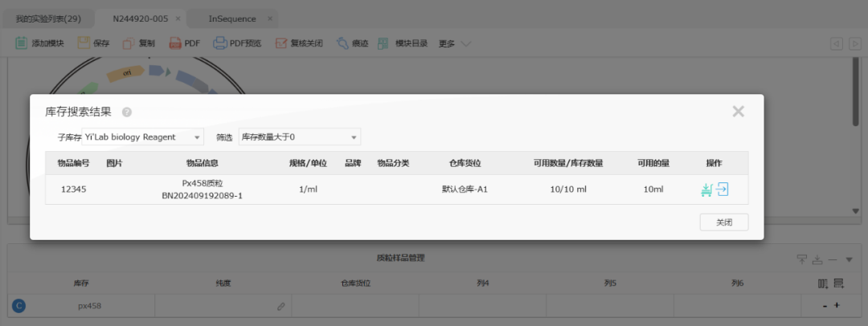
Task: Click the 添加模块 toolbar button
Action: coord(39,43)
